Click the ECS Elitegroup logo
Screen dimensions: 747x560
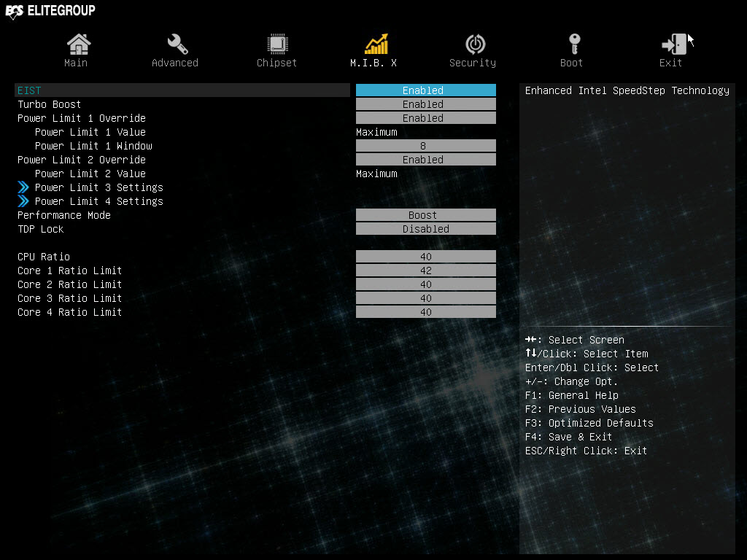[50, 10]
